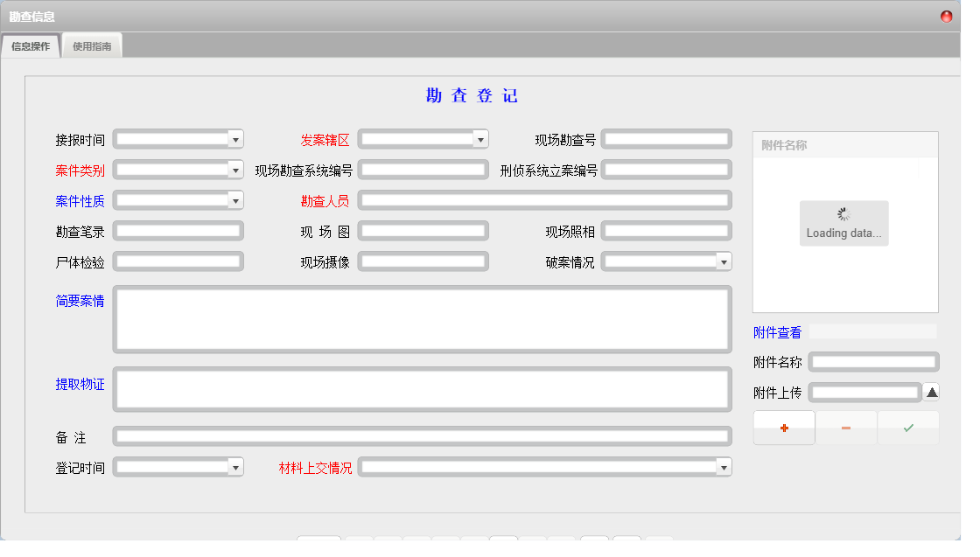Open the 发案辖区 dropdown list
This screenshot has width=980, height=557.
point(480,138)
